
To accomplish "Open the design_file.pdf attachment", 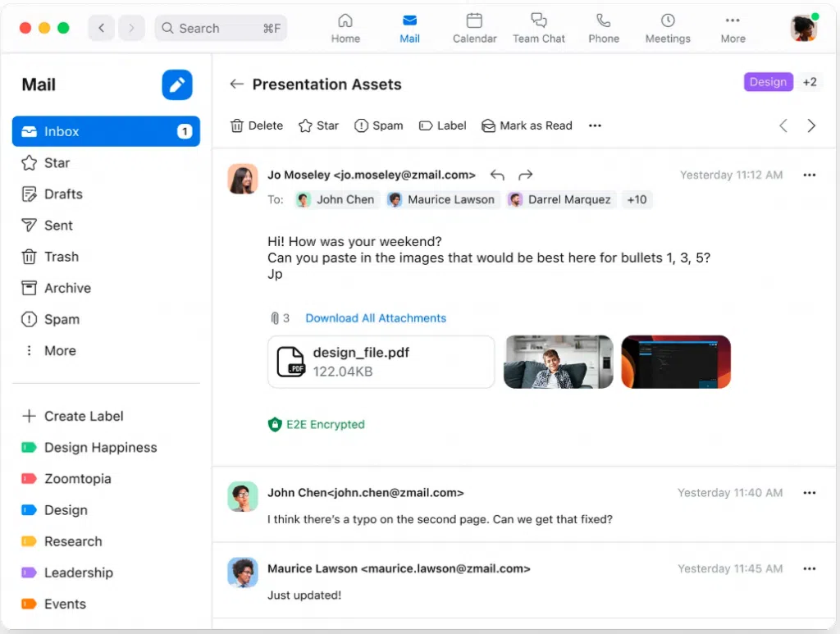I will point(381,362).
